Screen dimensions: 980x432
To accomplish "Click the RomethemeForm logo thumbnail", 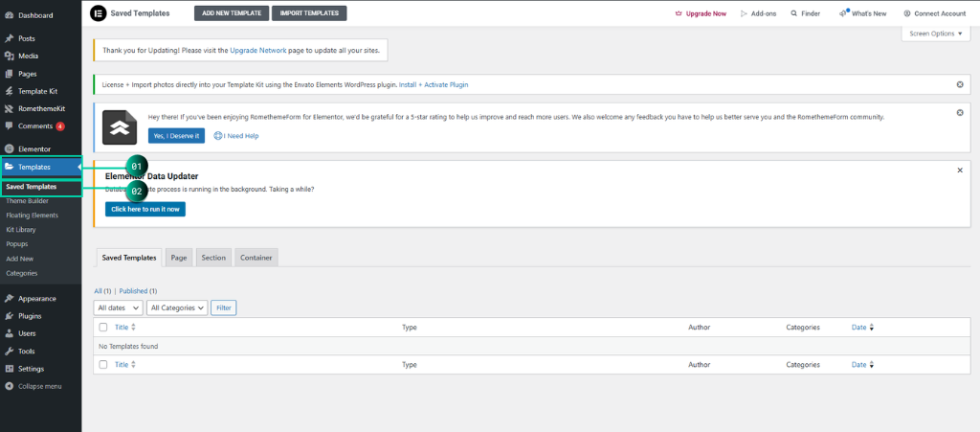I will click(120, 127).
